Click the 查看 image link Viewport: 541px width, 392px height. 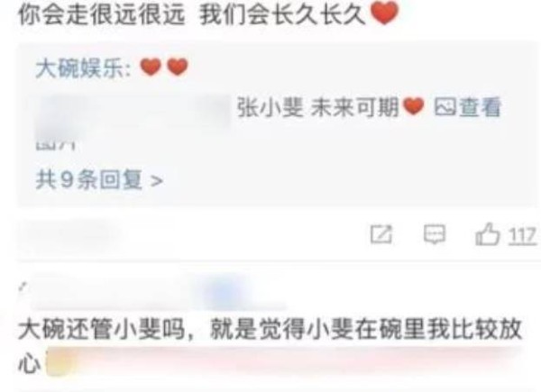[x=480, y=107]
